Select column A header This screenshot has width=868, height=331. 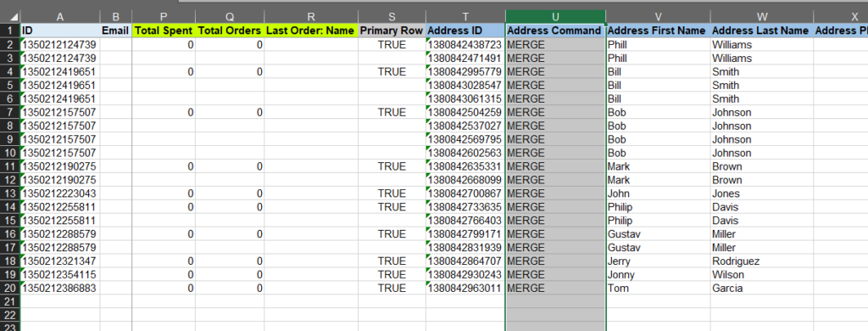(x=60, y=17)
